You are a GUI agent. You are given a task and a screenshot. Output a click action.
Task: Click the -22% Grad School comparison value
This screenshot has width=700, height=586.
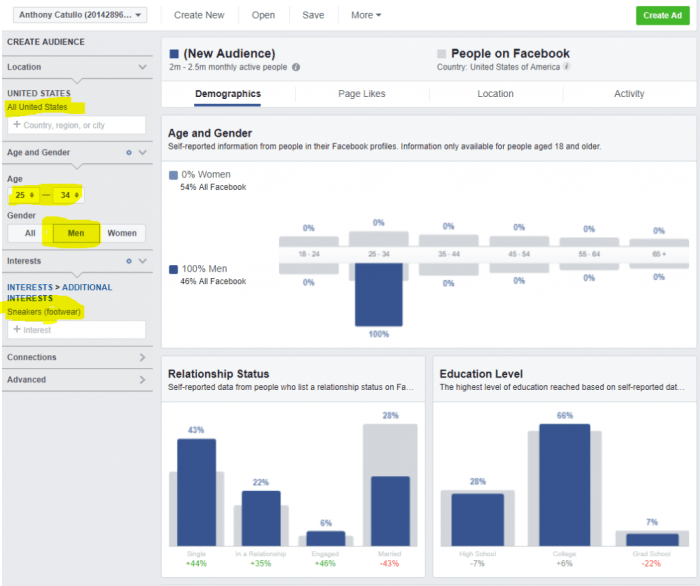coord(652,564)
